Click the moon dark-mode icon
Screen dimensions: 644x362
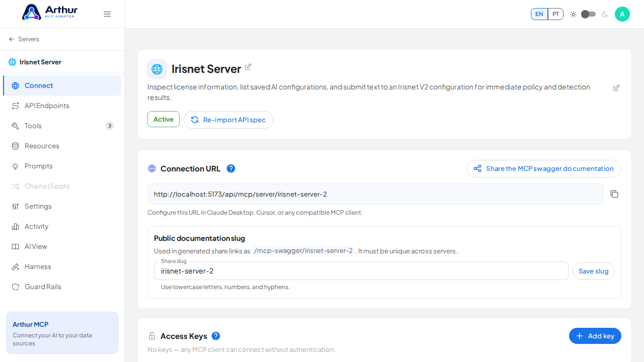(x=605, y=14)
